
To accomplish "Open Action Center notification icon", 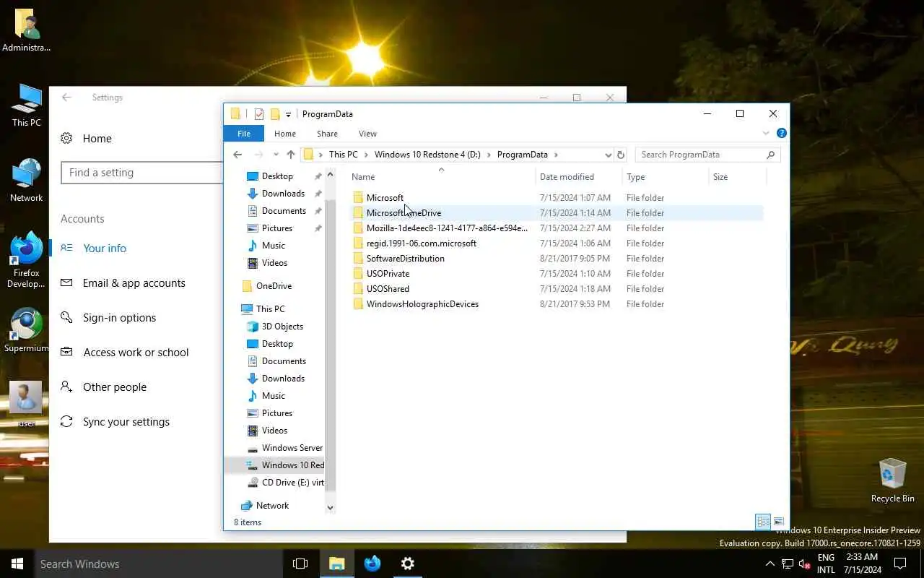I will pyautogui.click(x=900, y=564).
